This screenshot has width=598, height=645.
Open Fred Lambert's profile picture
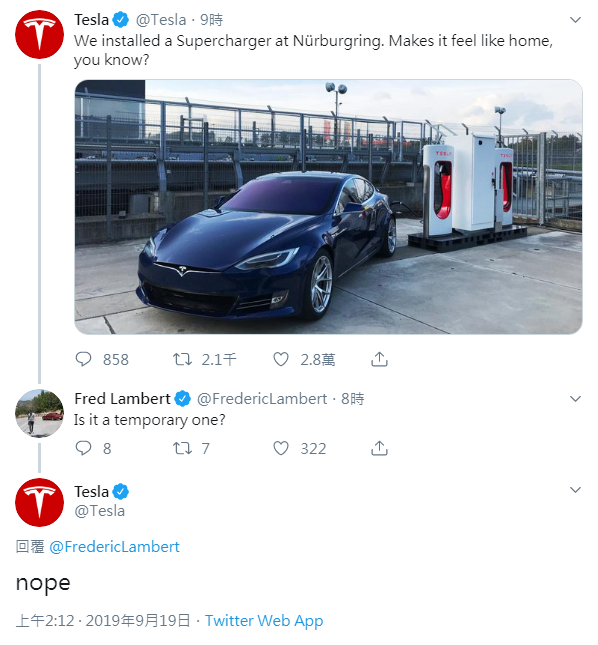pos(39,413)
